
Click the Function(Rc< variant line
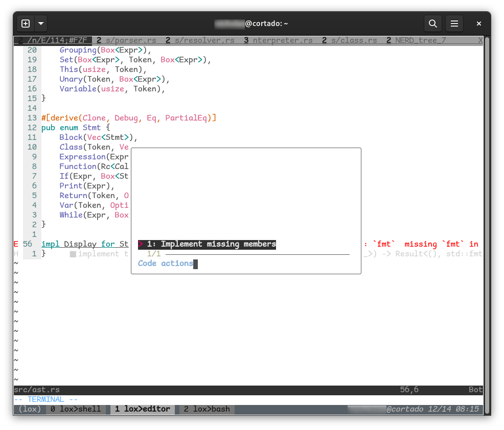click(94, 166)
